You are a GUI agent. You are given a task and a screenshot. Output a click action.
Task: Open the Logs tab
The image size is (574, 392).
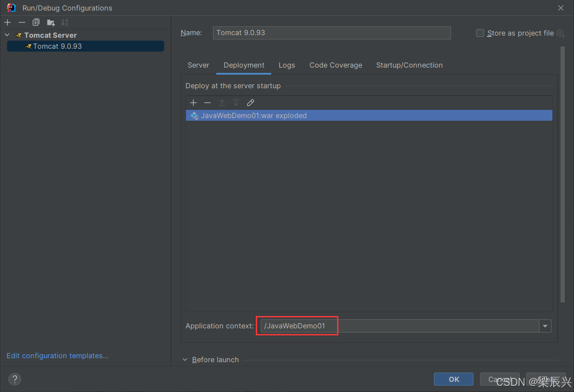tap(287, 65)
